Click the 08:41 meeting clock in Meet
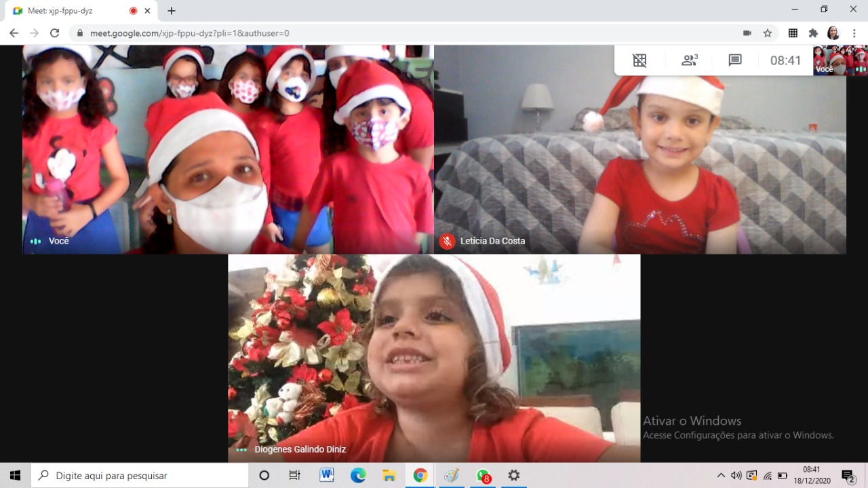The image size is (868, 488). click(x=785, y=60)
